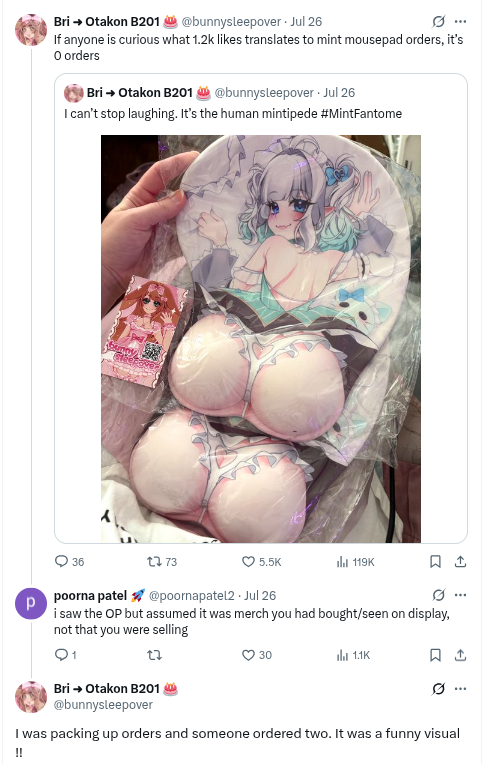Bookmark the top tweet
Screen dimensions: 484x764
click(x=435, y=562)
